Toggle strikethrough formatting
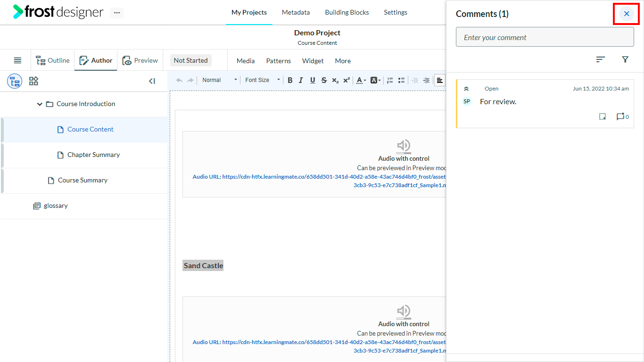This screenshot has width=644, height=362. point(324,80)
